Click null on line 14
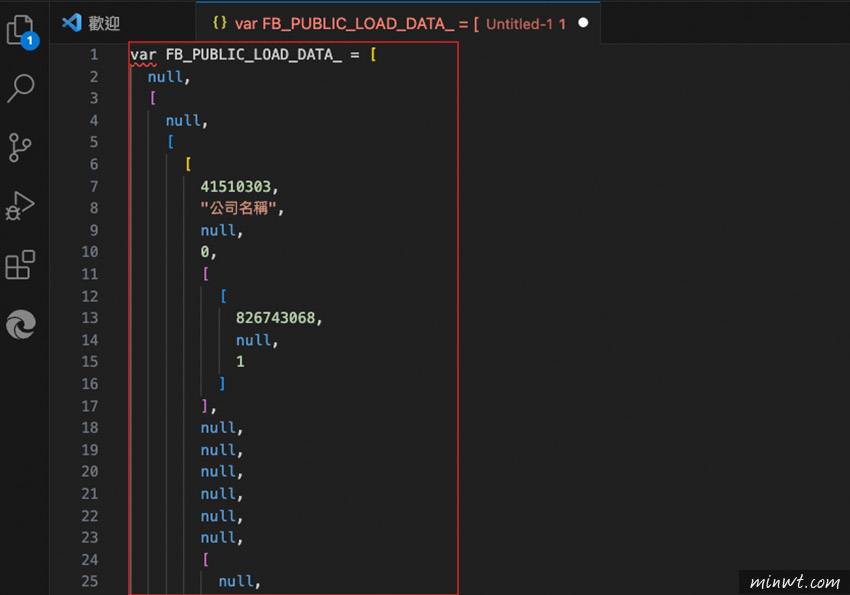The image size is (850, 595). coord(253,340)
